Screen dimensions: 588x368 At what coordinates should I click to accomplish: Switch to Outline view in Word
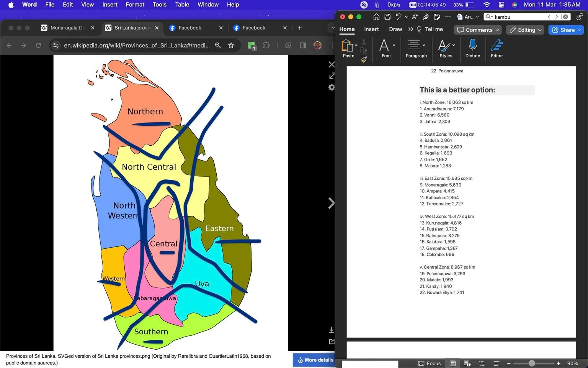(482, 363)
